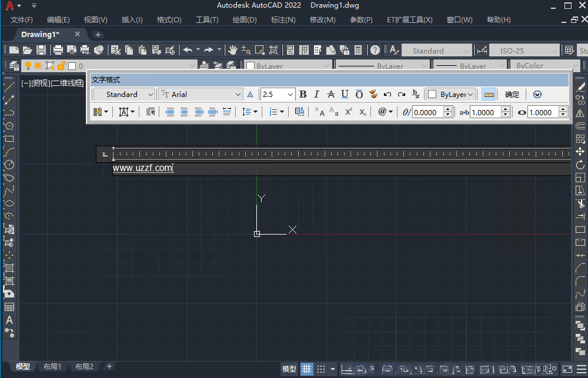Open the 编辑(E) menu
Image resolution: width=588 pixels, height=378 pixels.
[58, 20]
